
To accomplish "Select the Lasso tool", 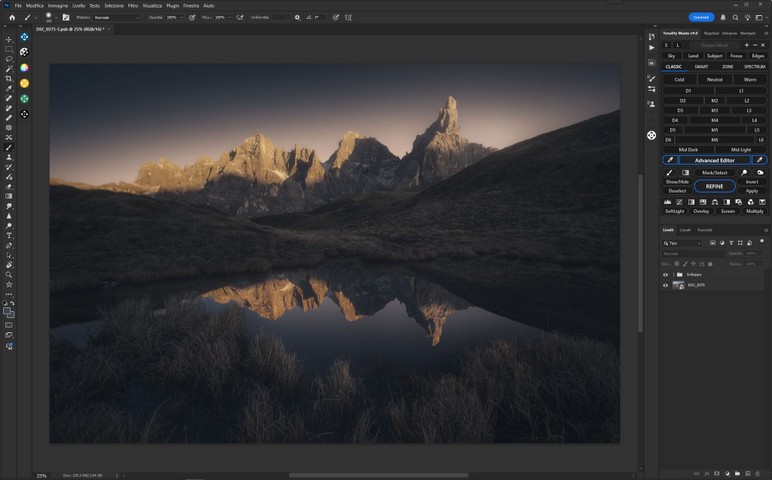I will pyautogui.click(x=9, y=58).
